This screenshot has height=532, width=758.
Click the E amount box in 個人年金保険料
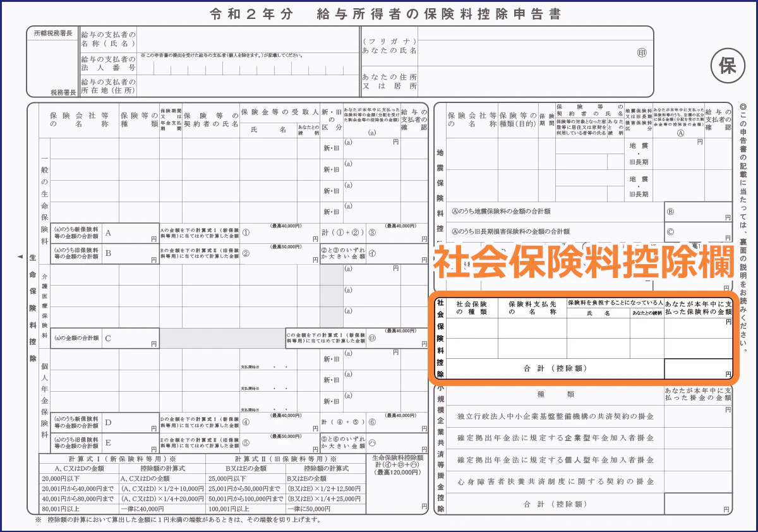[130, 442]
